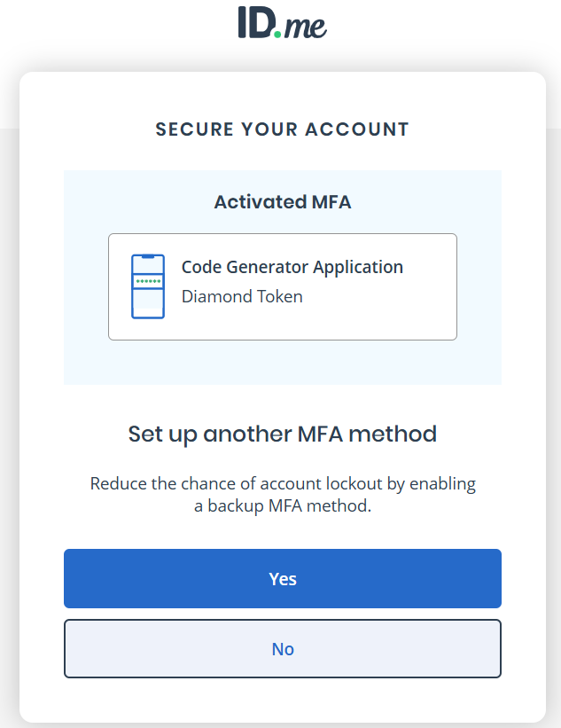Screen dimensions: 561x728
Task: Click the green dot in ID.me logo
Action: [277, 34]
